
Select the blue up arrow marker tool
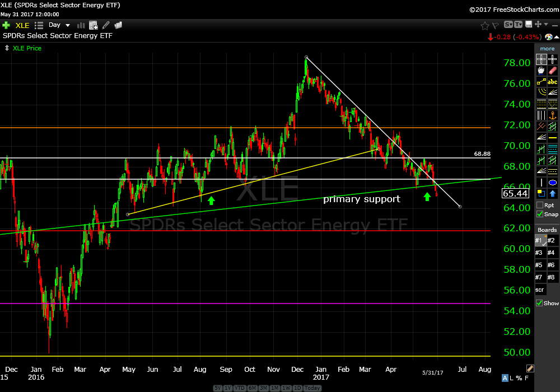click(553, 194)
